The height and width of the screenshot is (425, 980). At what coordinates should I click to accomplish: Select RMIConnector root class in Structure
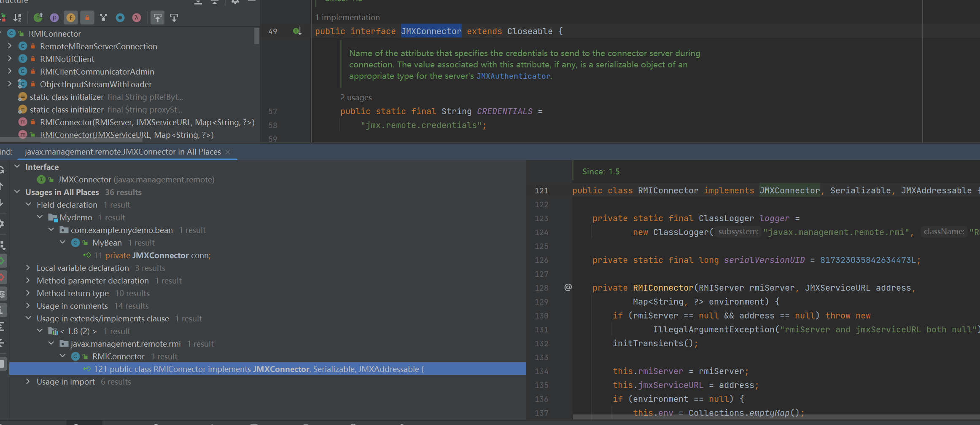(54, 34)
